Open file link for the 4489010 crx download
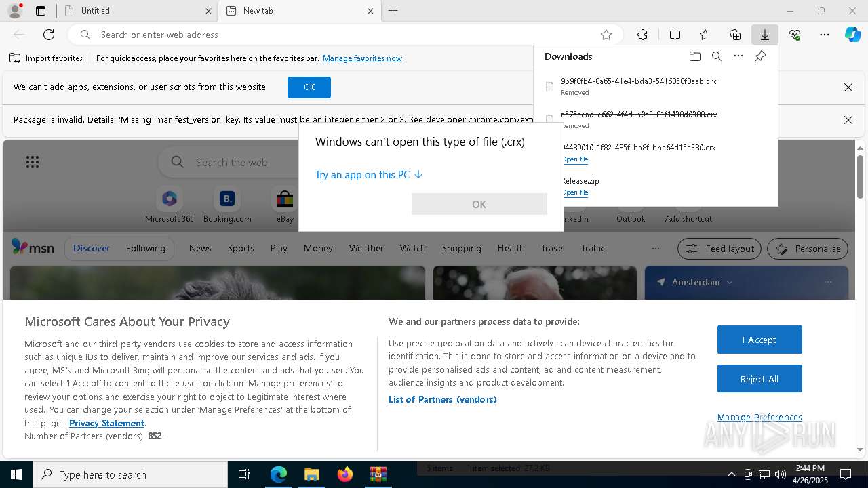 575,159
